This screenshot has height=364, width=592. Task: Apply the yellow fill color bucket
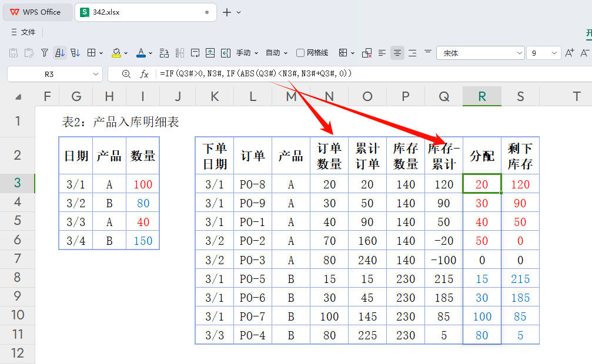pos(116,53)
